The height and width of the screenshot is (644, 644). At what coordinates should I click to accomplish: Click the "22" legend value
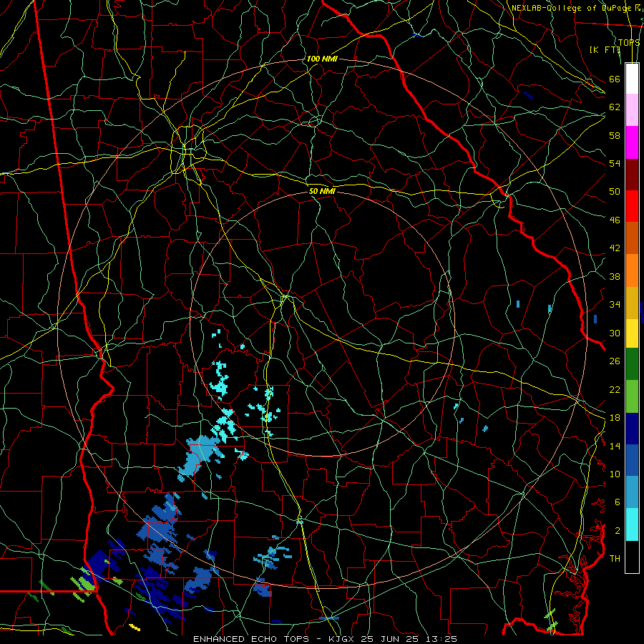[x=615, y=390]
